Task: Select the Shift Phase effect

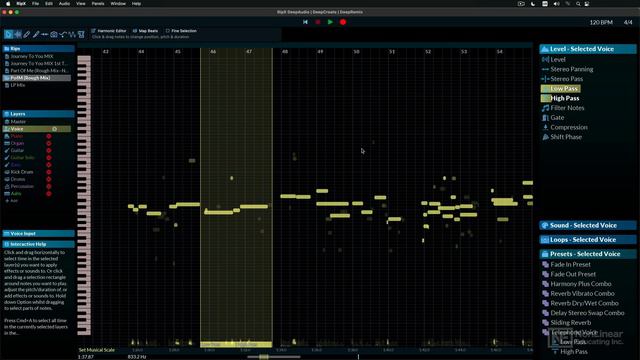Action: 562,137
